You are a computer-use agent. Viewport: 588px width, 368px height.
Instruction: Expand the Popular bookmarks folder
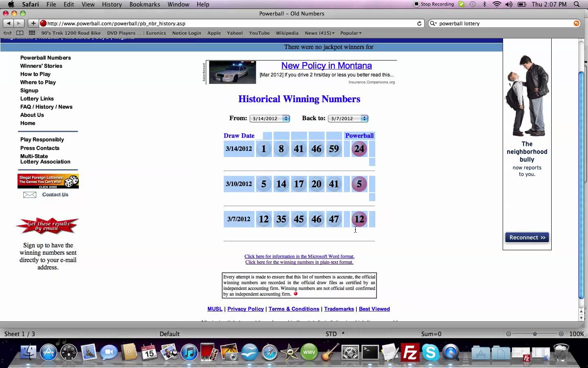(x=351, y=33)
